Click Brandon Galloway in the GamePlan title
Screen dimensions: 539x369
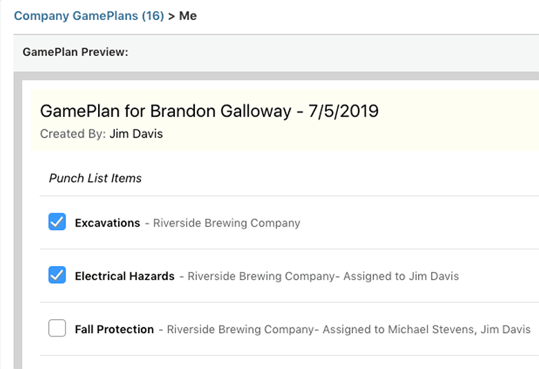(x=221, y=111)
